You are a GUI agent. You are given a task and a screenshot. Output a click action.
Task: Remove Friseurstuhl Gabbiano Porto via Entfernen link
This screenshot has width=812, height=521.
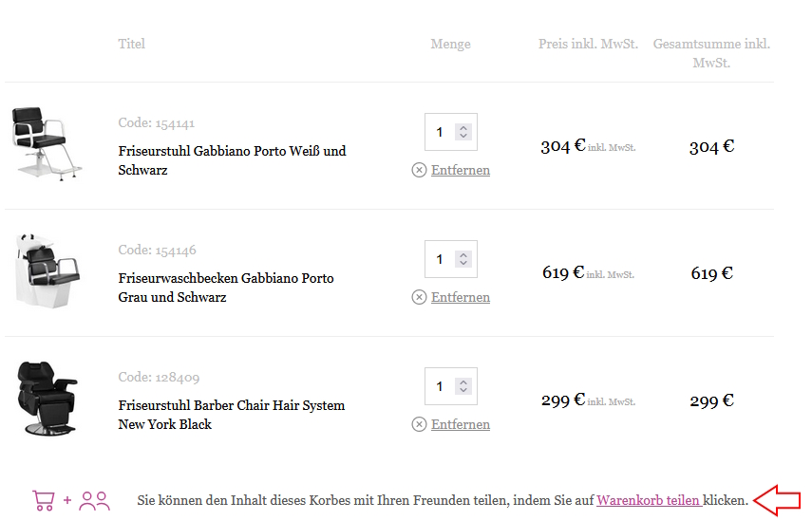[x=461, y=170]
